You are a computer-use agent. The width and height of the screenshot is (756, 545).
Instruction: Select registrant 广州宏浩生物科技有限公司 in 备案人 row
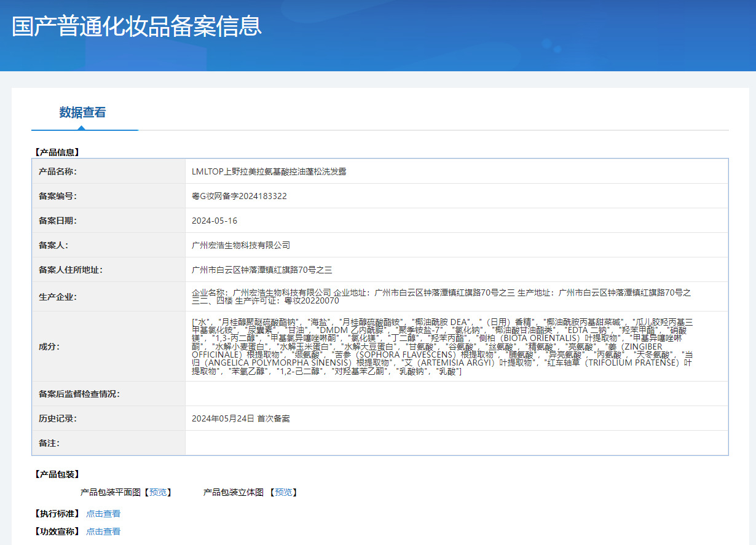[241, 245]
